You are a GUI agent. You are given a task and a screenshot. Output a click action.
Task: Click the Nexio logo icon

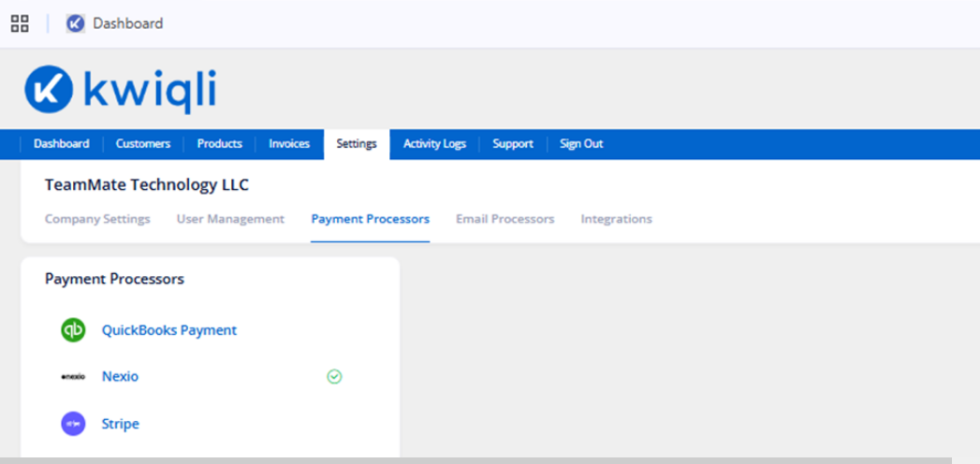tap(73, 377)
